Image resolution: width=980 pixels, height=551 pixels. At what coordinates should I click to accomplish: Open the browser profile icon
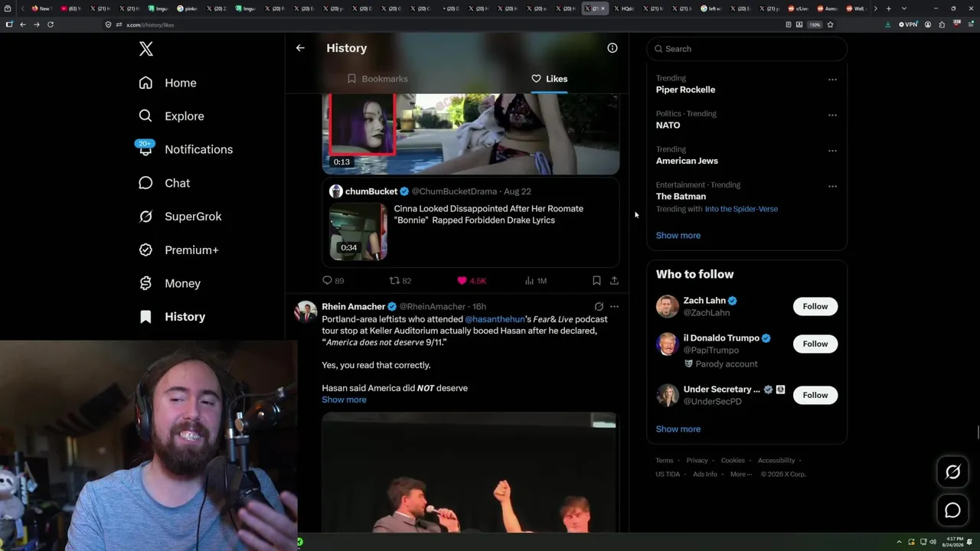928,24
